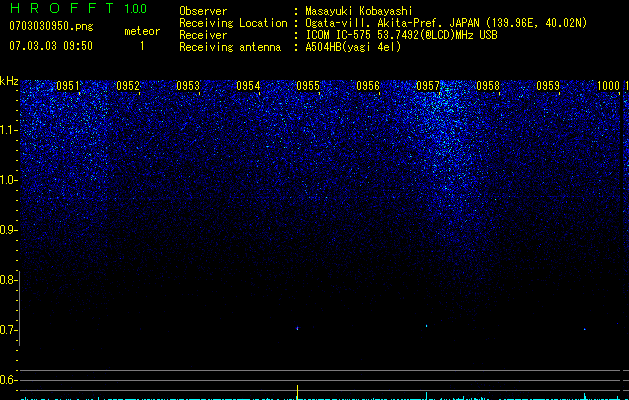This screenshot has height=400, width=629.
Task: Click the 0957 time marker
Action: point(428,86)
